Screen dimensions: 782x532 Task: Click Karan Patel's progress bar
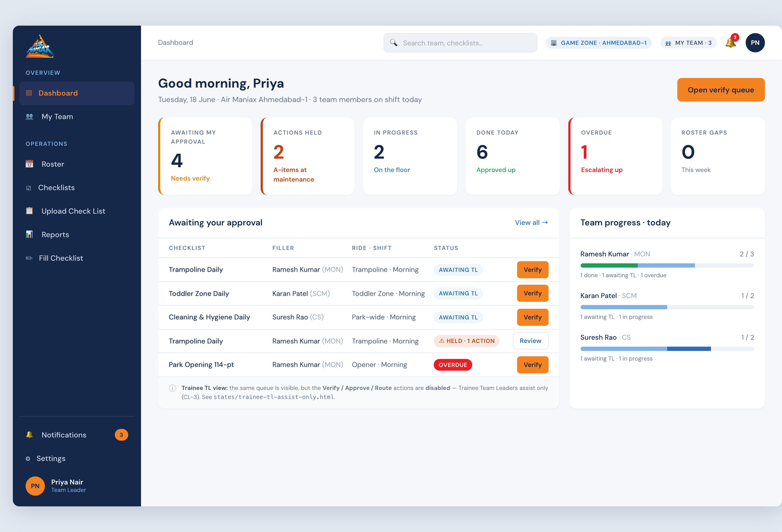tap(667, 307)
